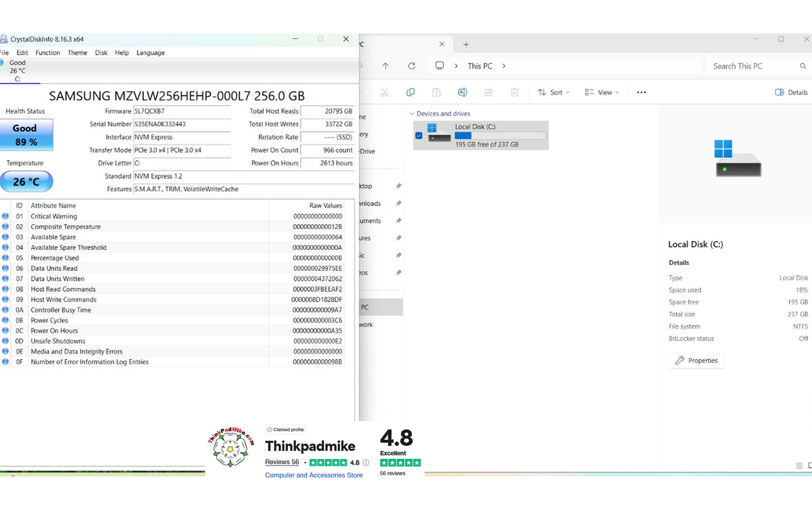
Task: Click the Cut scissors icon in Explorer toolbar
Action: tap(384, 93)
